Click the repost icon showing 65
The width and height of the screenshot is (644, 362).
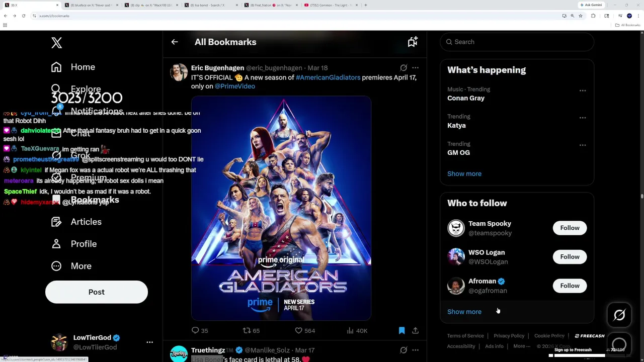tap(247, 330)
